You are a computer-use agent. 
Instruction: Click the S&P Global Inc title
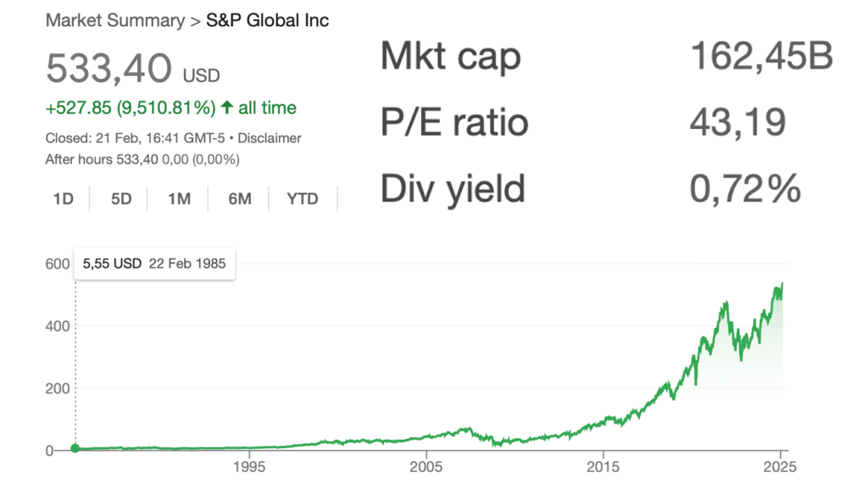[268, 21]
